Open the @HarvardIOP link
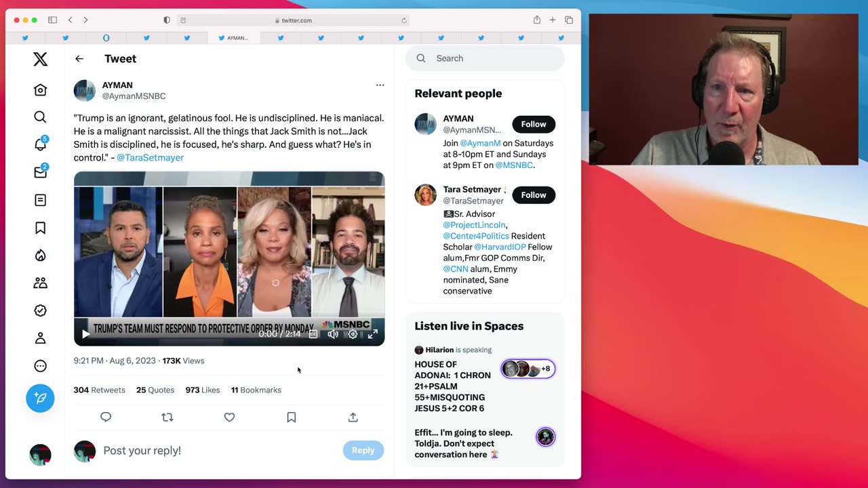The width and height of the screenshot is (868, 488). point(500,247)
